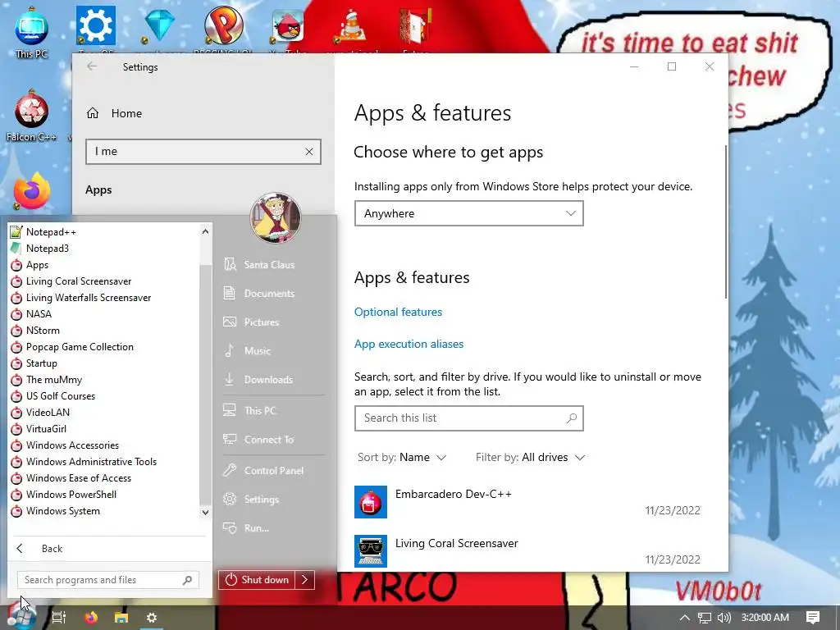Expand shut down options arrow
840x630 pixels.
coord(304,580)
